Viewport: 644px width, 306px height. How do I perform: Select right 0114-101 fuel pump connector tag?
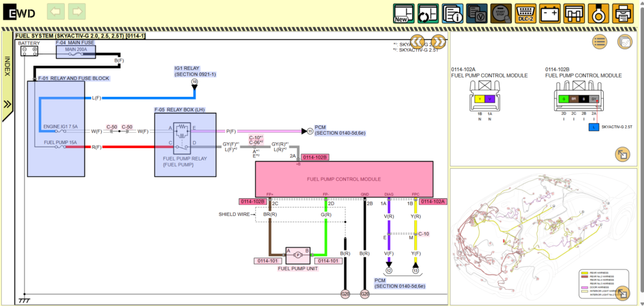(x=328, y=261)
